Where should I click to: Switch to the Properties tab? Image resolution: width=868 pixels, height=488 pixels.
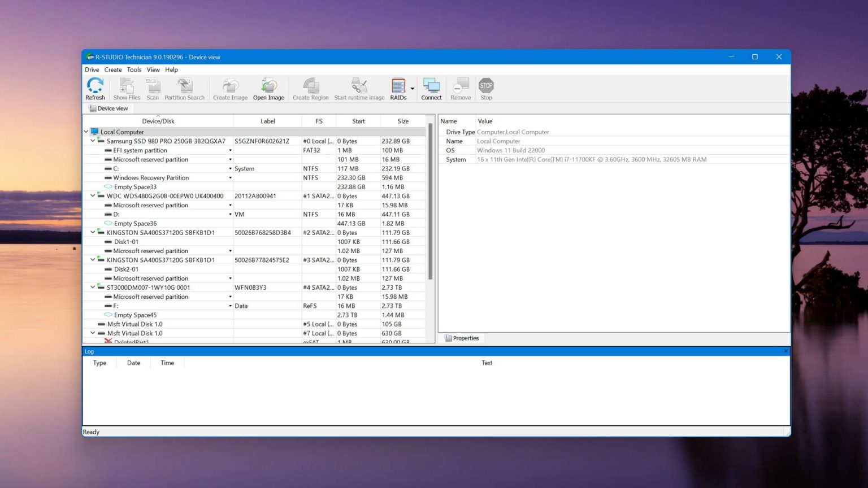click(x=463, y=338)
